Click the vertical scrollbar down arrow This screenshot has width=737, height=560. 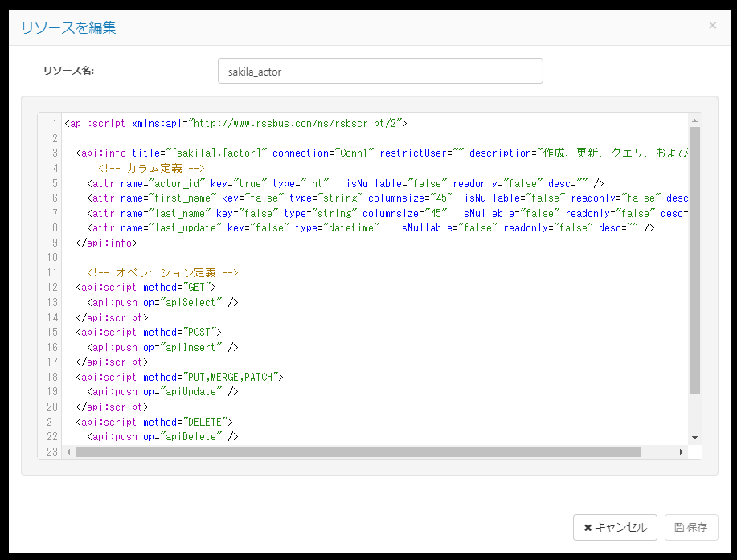694,438
